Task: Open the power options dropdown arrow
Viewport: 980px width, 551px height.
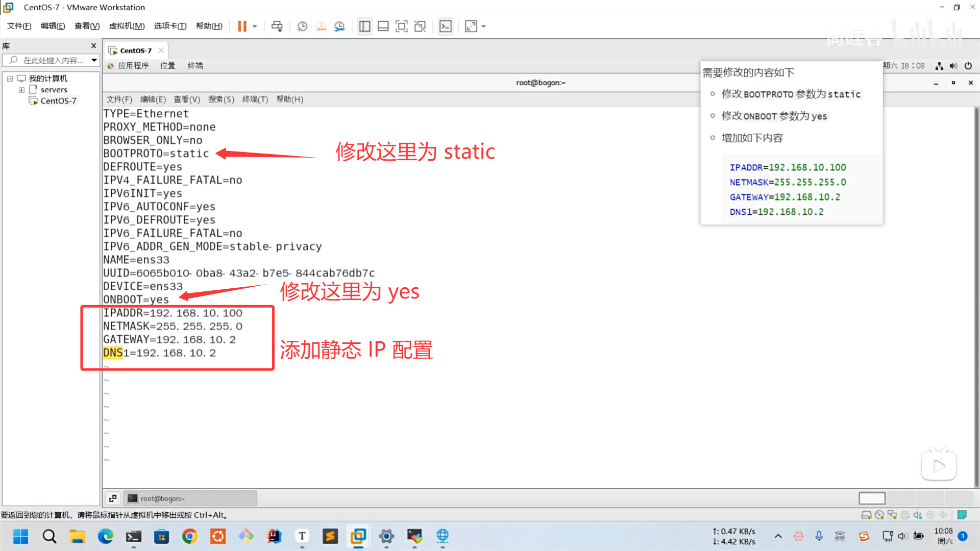Action: tap(255, 26)
